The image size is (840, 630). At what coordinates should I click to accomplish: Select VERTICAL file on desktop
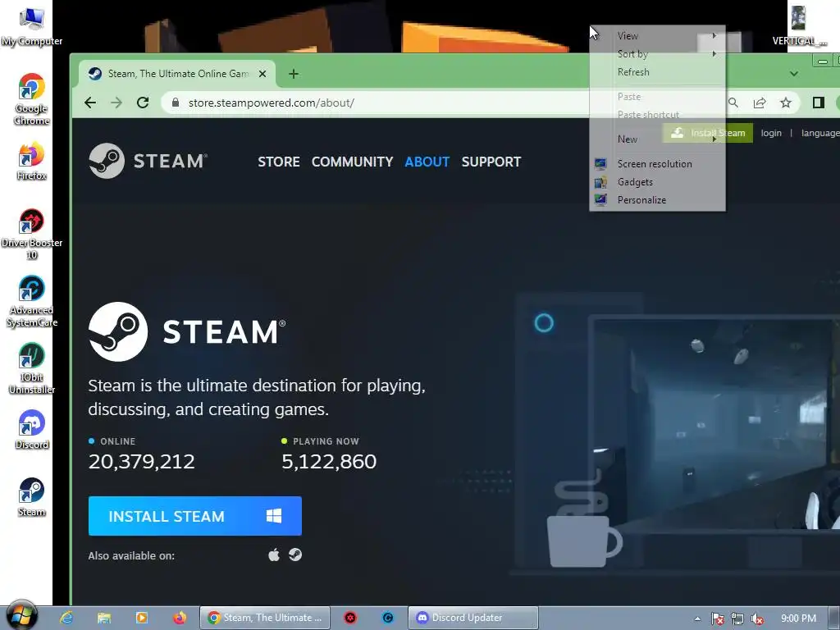click(798, 25)
